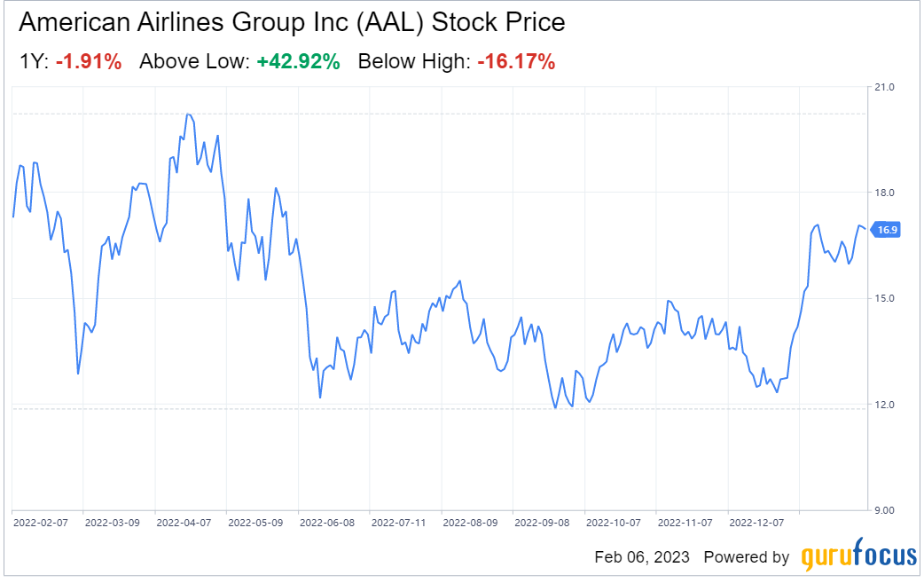Click the blue 16.9 current price tag

coord(886,230)
